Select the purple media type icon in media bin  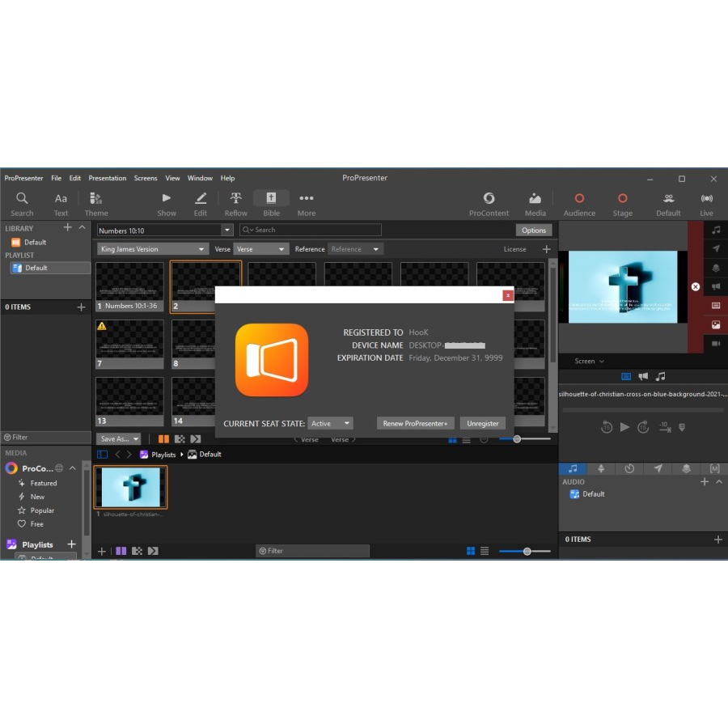[121, 551]
